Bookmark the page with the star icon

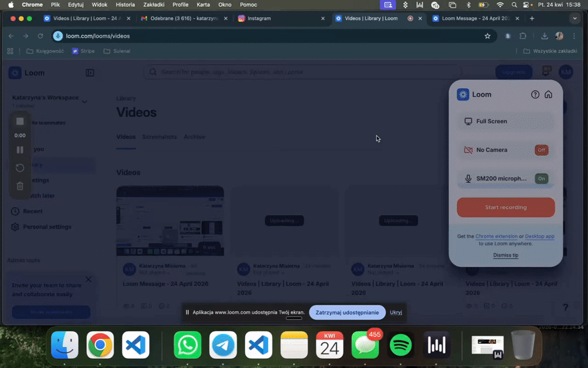tap(487, 36)
